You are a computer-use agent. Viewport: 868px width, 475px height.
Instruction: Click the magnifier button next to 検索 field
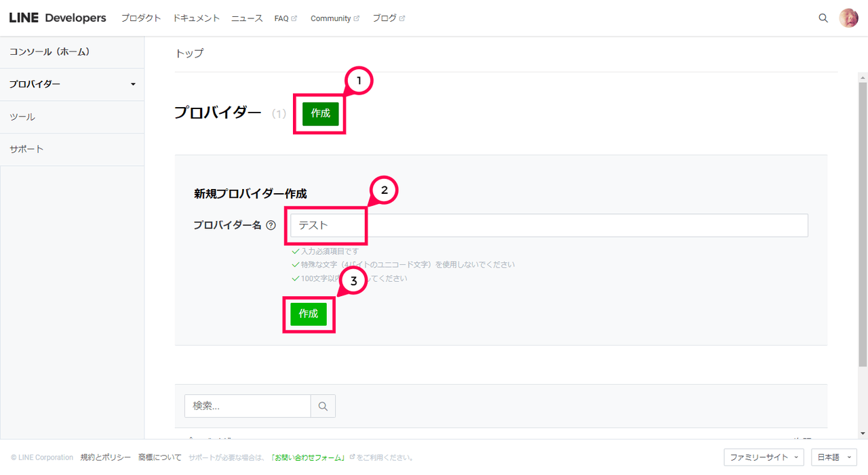(323, 406)
